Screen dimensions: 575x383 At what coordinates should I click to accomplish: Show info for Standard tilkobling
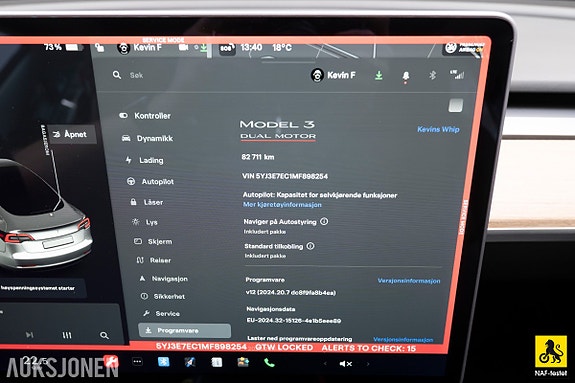pyautogui.click(x=310, y=246)
